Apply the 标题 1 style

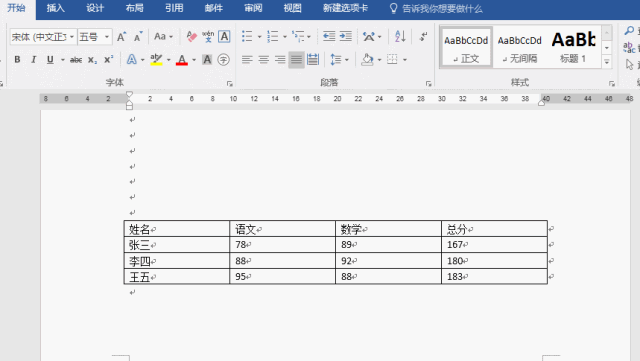coord(573,47)
